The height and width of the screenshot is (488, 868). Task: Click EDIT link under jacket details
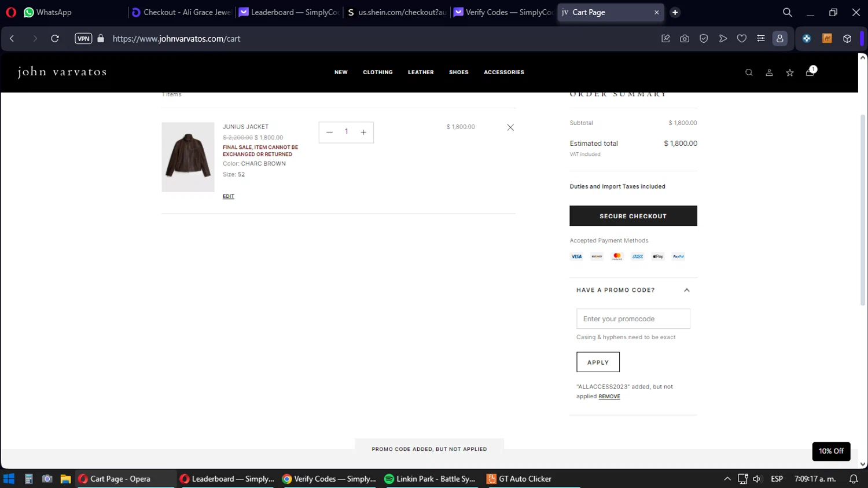point(229,196)
